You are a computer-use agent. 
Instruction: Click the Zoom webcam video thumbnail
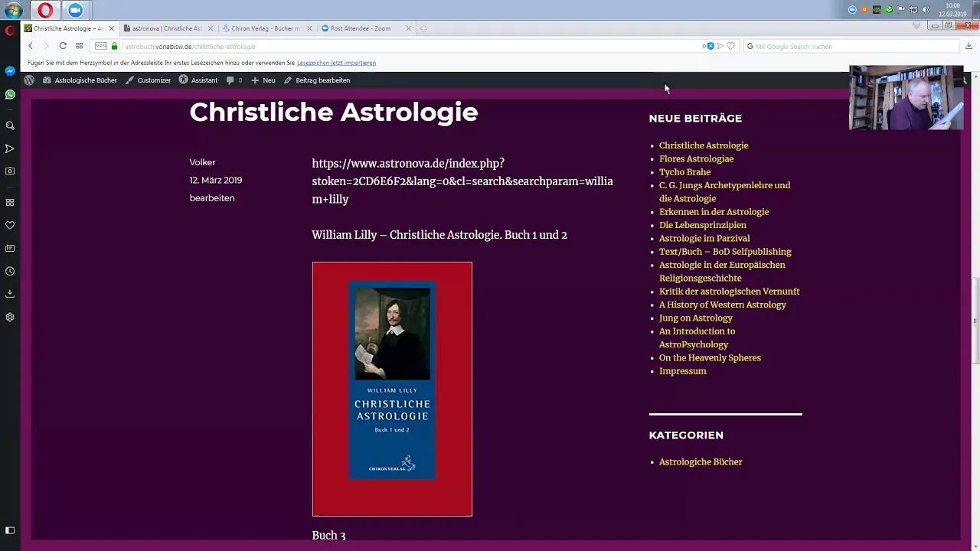(x=906, y=97)
